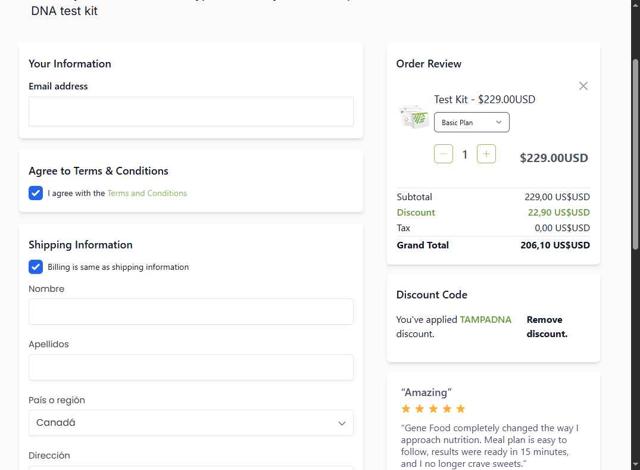Screen dimensions: 640x470
Task: Focus the Email address input field
Action: tap(191, 111)
